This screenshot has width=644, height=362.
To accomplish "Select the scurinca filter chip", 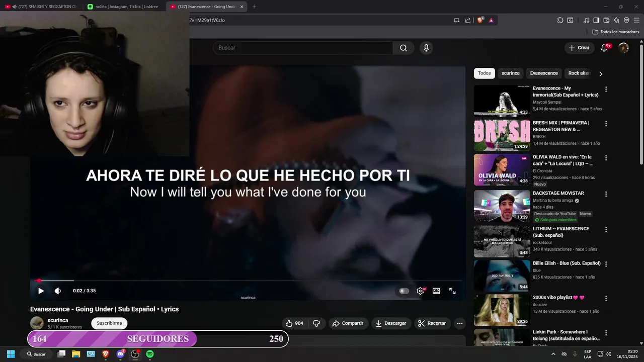I will pos(510,73).
